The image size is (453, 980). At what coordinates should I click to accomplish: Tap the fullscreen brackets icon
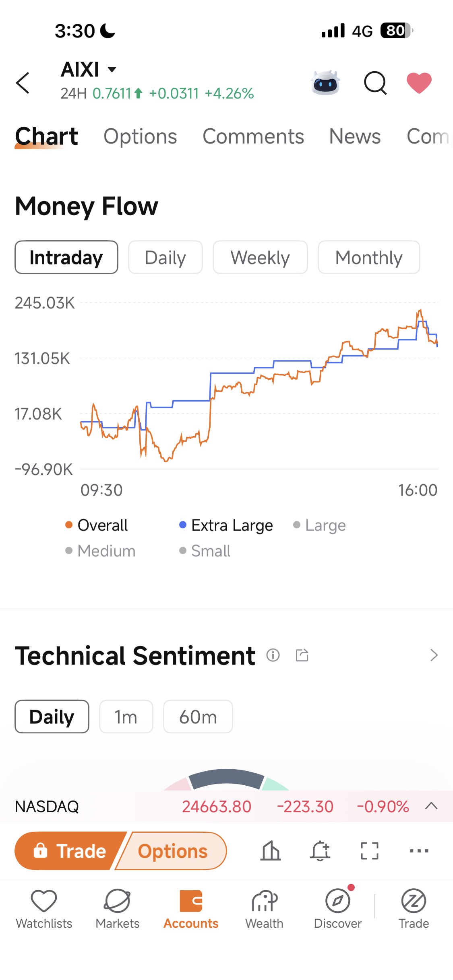click(370, 851)
